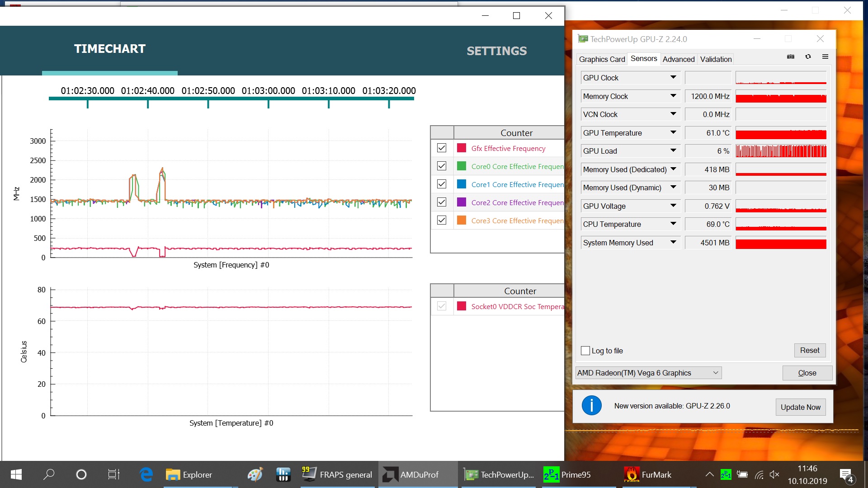The image size is (868, 488).
Task: Click blue info icon in update notice
Action: coord(591,405)
